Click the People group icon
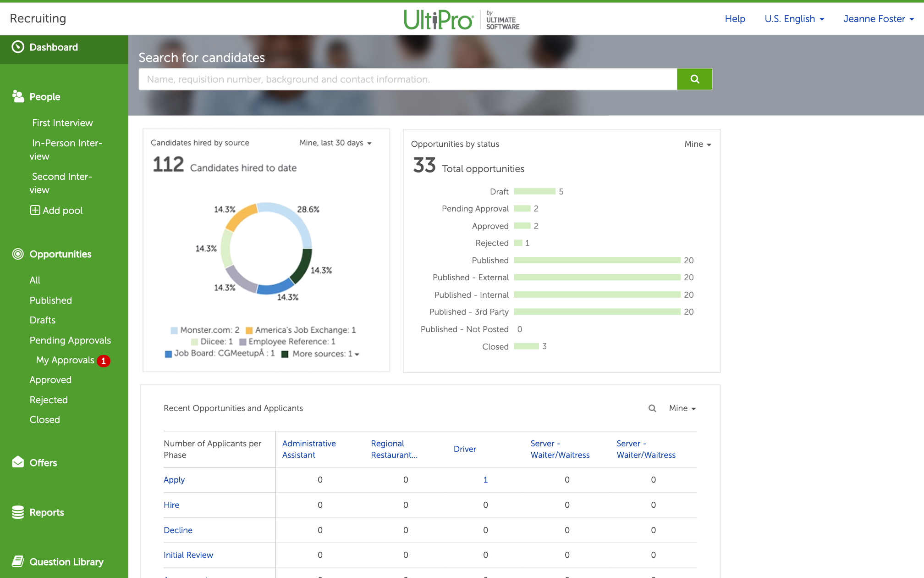This screenshot has height=578, width=924. click(18, 96)
